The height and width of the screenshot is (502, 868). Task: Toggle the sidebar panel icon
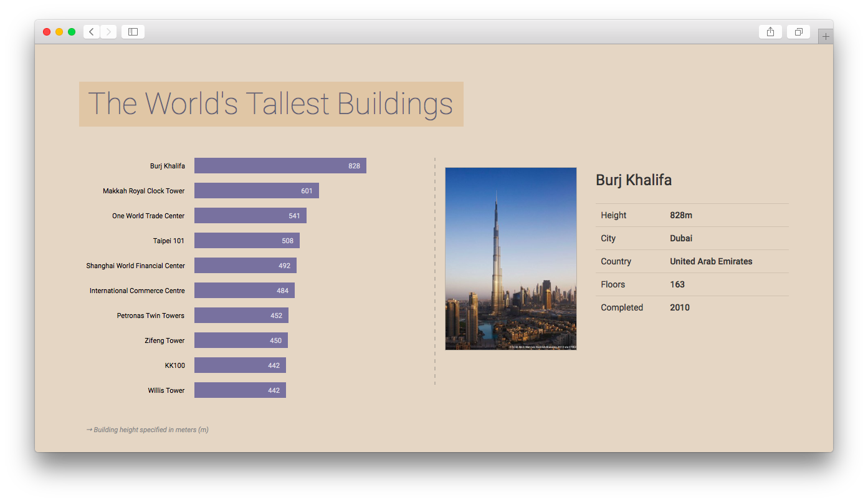[x=133, y=32]
